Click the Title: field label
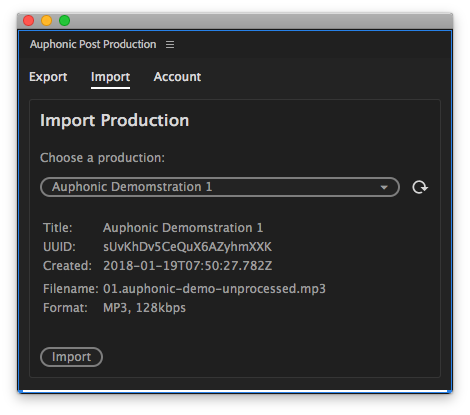This screenshot has width=470, height=415. click(58, 228)
